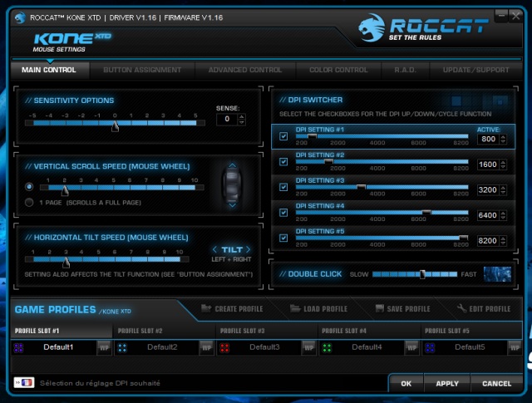Viewport: 532px width, 403px height.
Task: Click the Default1 profile color icon
Action: tap(18, 347)
